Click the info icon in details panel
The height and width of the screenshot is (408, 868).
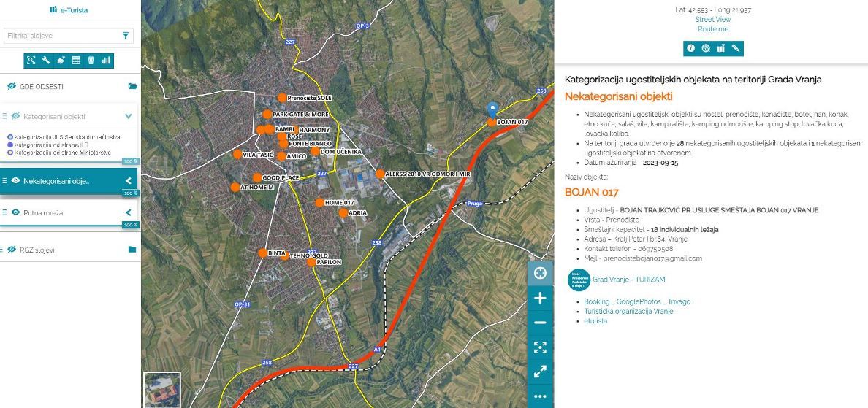(690, 49)
